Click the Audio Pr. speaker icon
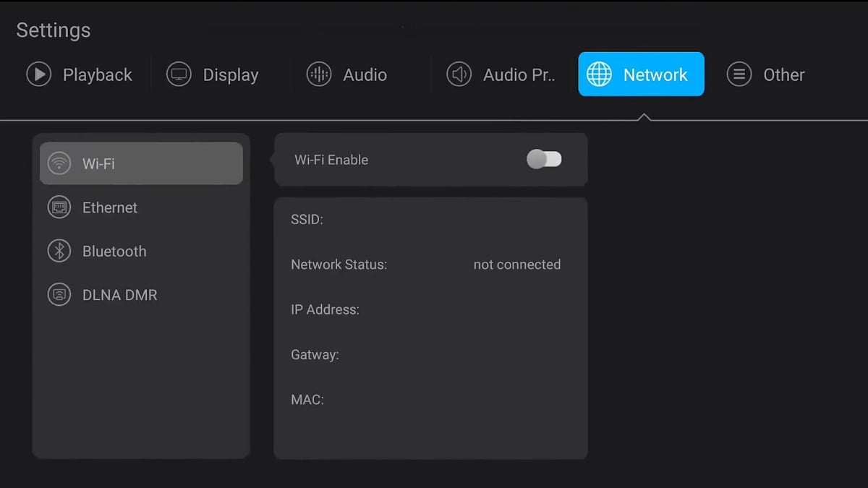Image resolution: width=868 pixels, height=488 pixels. point(459,74)
